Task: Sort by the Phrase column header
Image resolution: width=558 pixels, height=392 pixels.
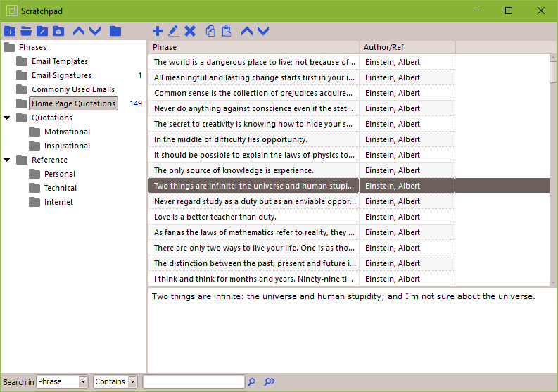Action: 254,47
